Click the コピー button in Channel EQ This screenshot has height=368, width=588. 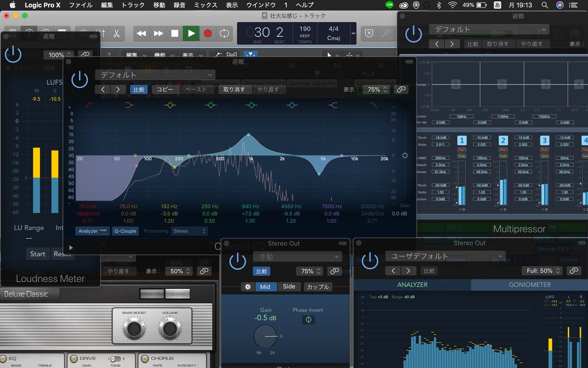tap(165, 89)
